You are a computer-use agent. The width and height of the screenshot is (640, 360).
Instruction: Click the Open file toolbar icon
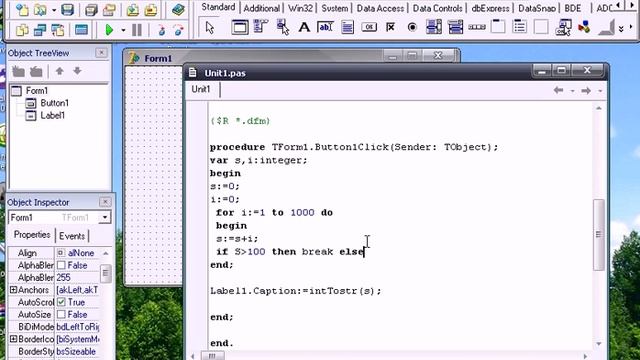(40, 10)
